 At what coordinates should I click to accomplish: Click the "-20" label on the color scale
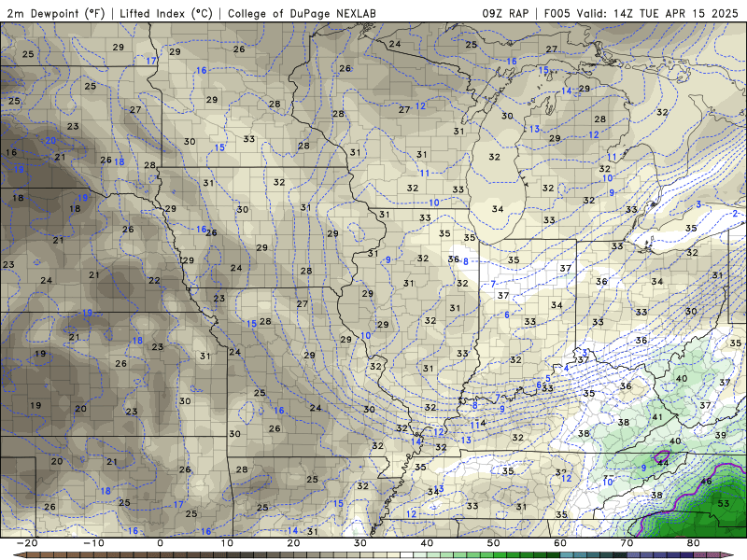[x=26, y=543]
